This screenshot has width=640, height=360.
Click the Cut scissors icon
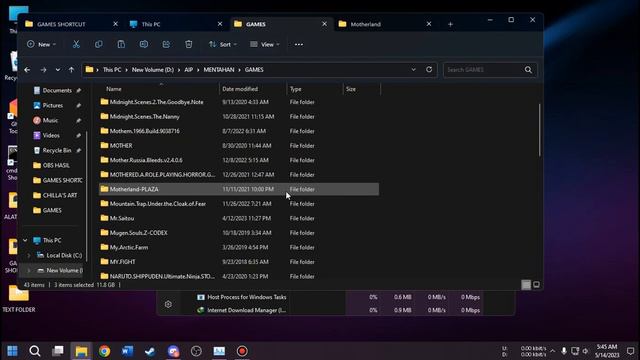[x=76, y=44]
